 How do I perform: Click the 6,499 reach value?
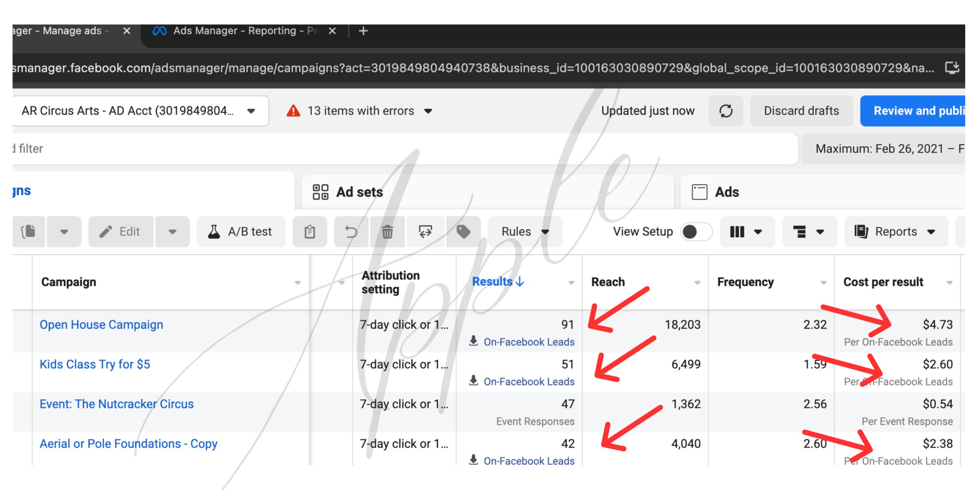(x=686, y=364)
